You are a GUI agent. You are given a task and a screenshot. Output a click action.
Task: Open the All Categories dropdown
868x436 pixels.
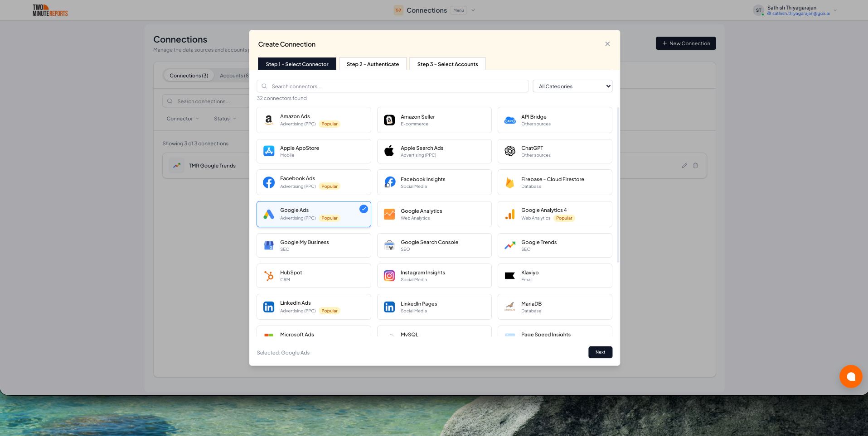(572, 86)
